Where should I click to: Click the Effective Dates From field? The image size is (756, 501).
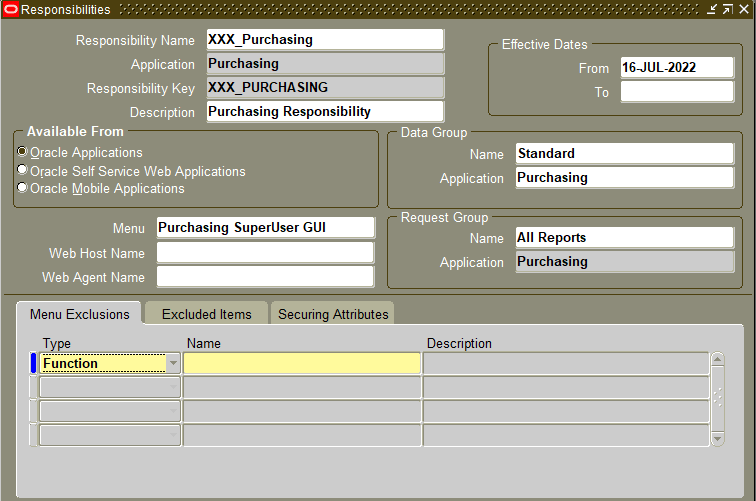677,68
